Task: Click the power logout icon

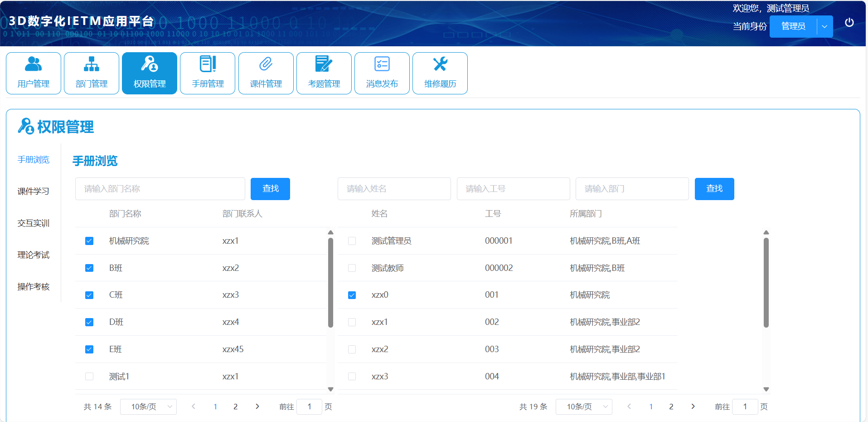Action: click(x=849, y=23)
